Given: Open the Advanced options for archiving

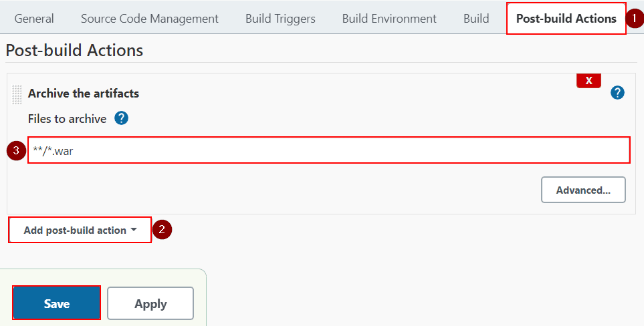Looking at the screenshot, I should 583,190.
